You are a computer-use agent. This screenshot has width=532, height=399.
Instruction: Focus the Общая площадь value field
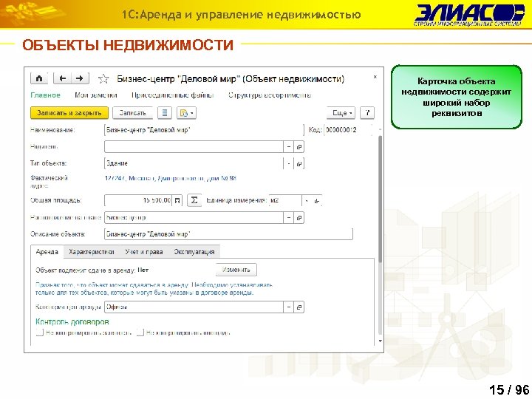[x=138, y=200]
